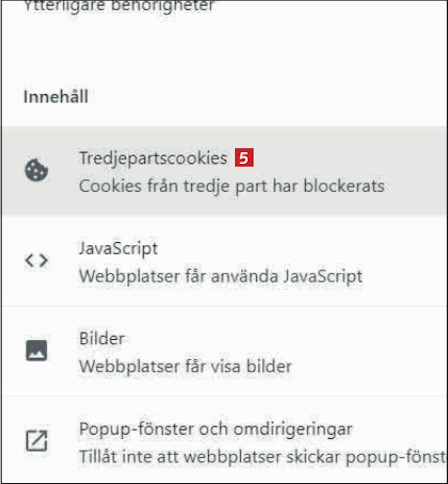The image size is (448, 484).
Task: Click the empty area right of JavaScript title
Action: coord(299,248)
